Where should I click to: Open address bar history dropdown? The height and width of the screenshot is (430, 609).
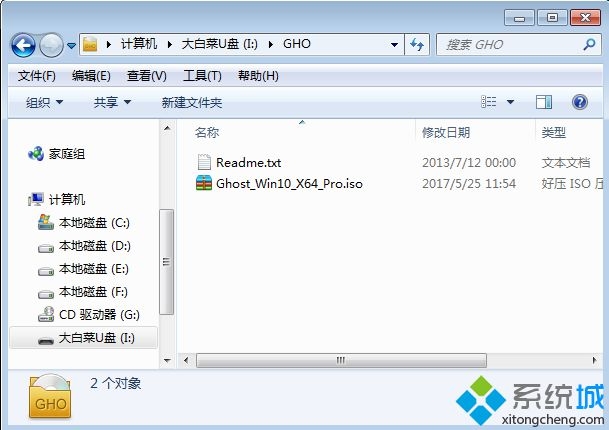[x=394, y=45]
